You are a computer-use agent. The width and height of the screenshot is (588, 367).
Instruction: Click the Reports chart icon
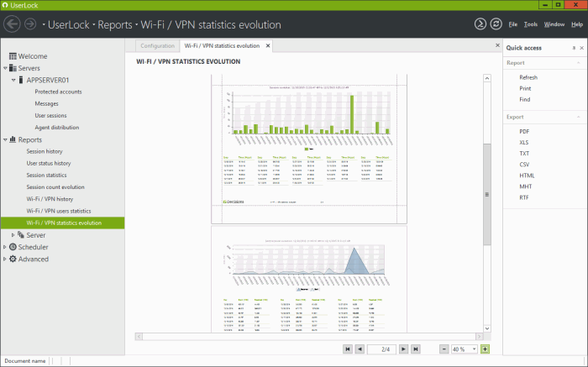point(13,139)
